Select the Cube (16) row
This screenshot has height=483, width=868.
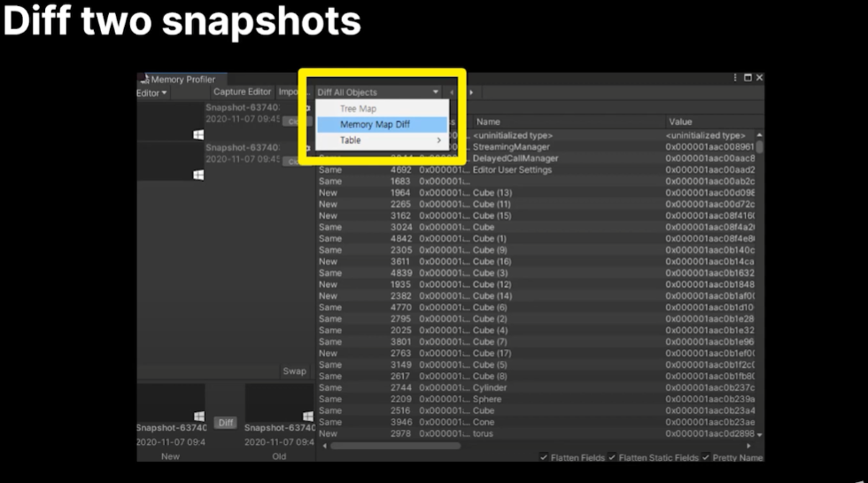[536, 261]
